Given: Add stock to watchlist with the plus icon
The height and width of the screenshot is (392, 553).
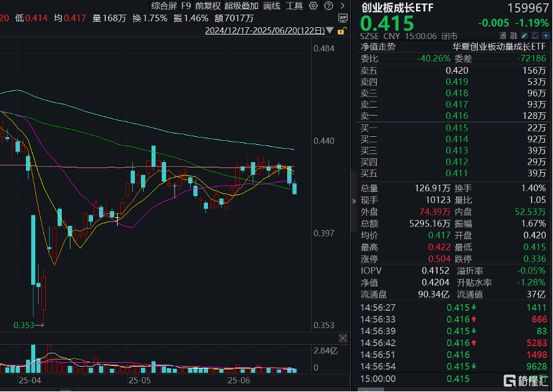Looking at the screenshot, I should 546,36.
